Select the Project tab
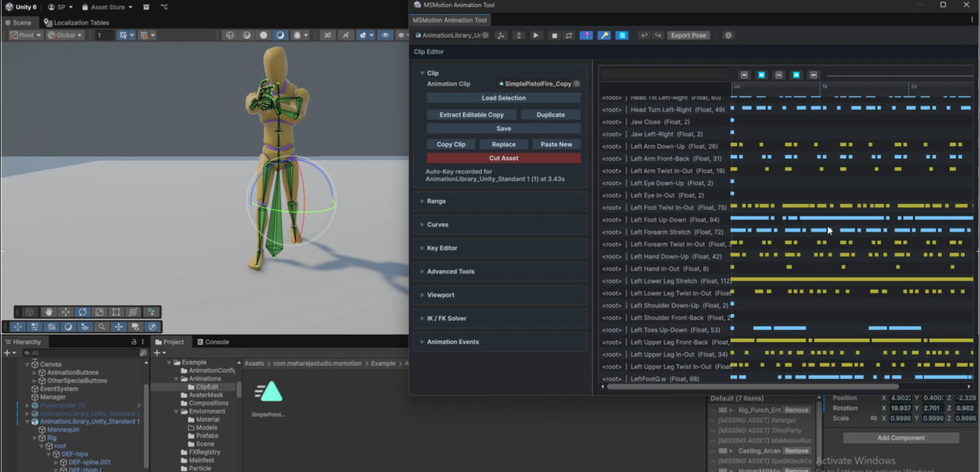Image resolution: width=980 pixels, height=472 pixels. (170, 342)
